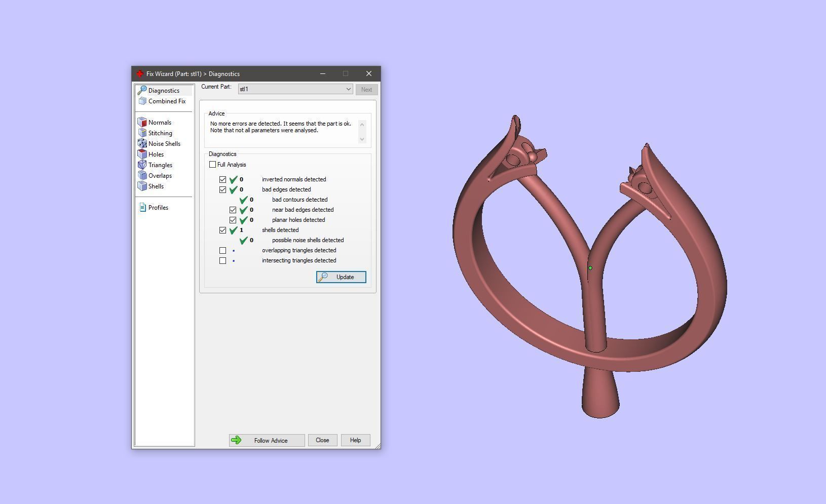Open the Triangles page
The image size is (826, 504).
click(x=160, y=165)
